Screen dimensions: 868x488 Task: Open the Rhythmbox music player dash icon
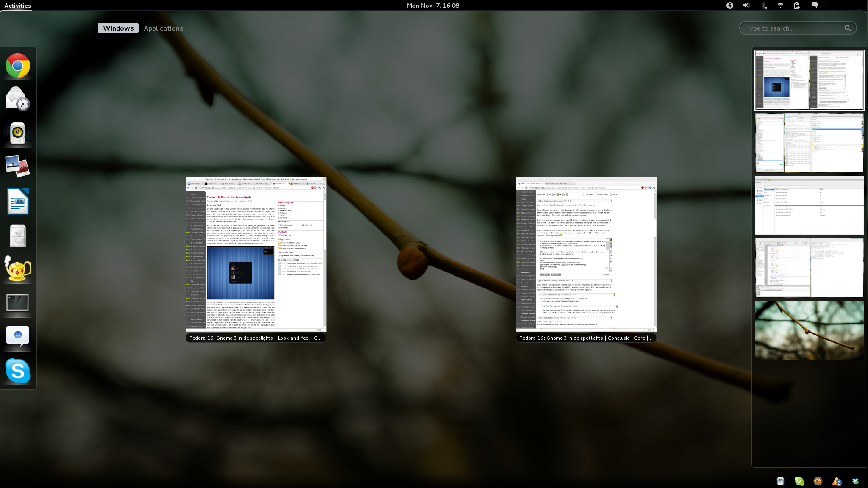pyautogui.click(x=18, y=133)
